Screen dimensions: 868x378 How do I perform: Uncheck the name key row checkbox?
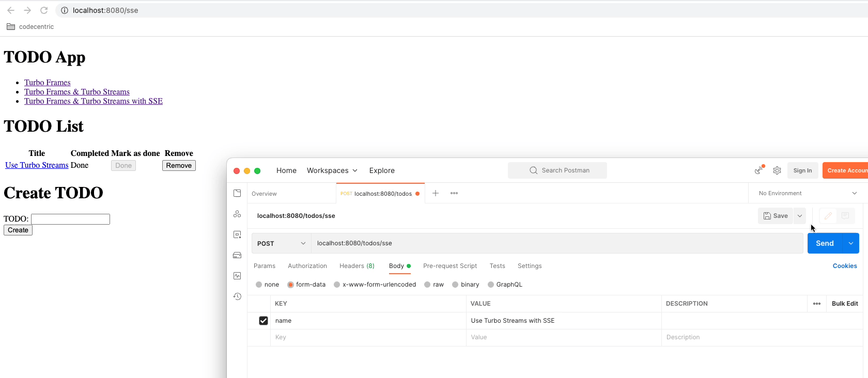(263, 321)
